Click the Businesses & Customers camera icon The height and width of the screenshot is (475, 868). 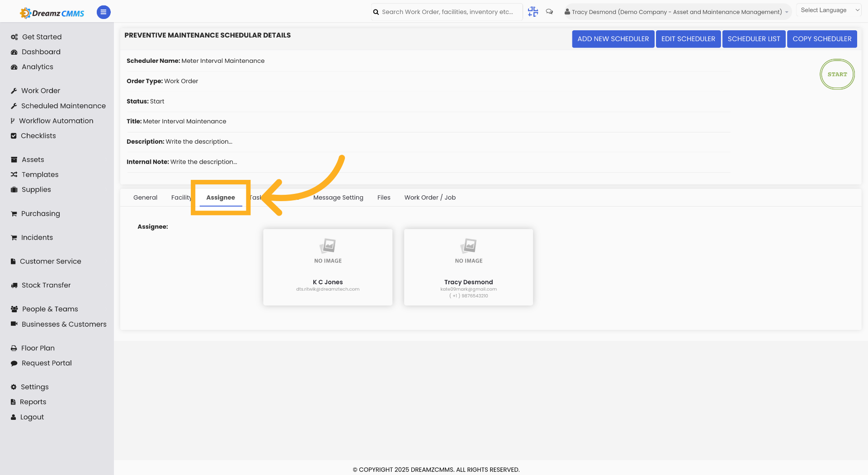tap(14, 324)
